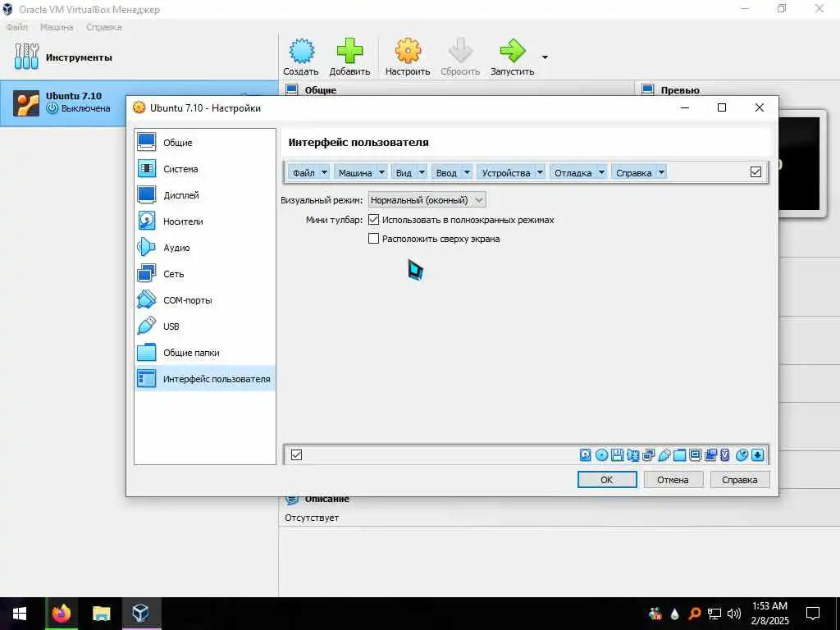Click the volume speaker tray icon
Viewport: 840px width, 630px height.
coord(734,614)
